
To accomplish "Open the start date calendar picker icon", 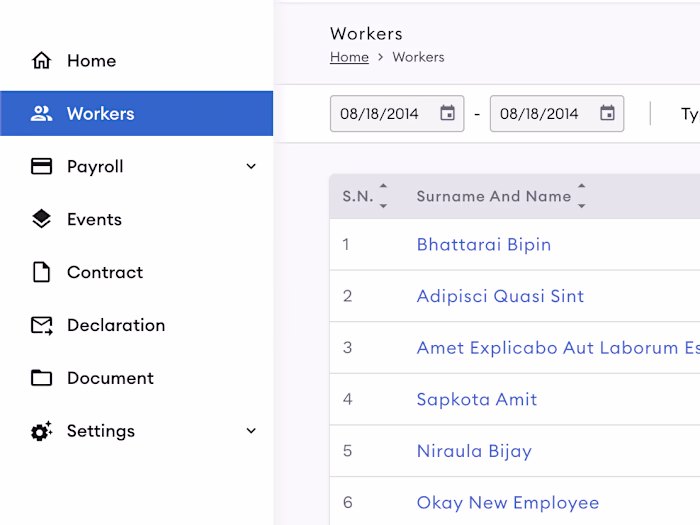I will tap(447, 113).
